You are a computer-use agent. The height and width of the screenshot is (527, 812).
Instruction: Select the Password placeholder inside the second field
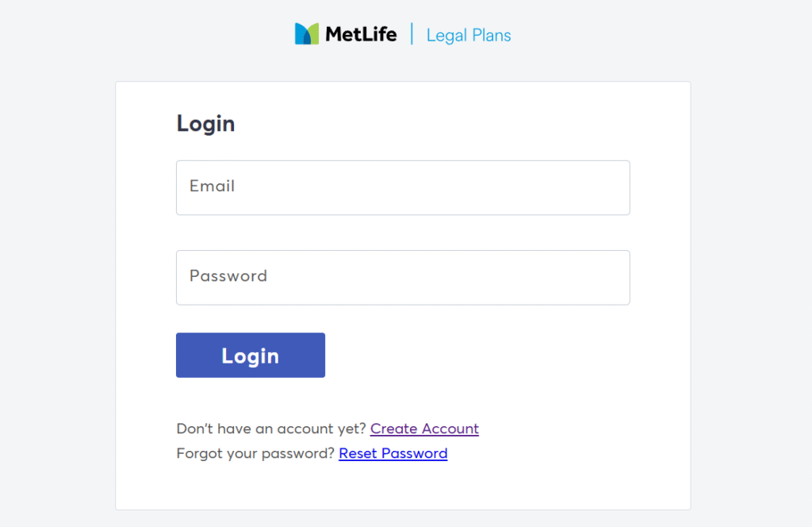coord(228,275)
